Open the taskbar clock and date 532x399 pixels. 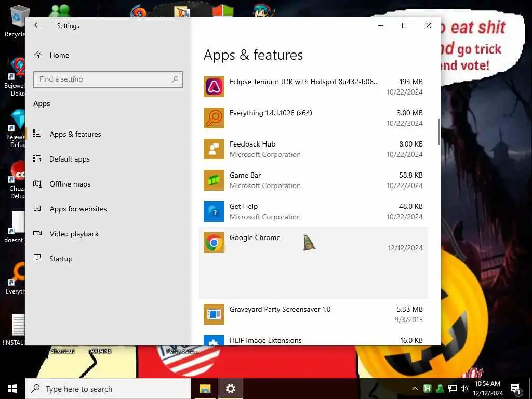point(487,389)
